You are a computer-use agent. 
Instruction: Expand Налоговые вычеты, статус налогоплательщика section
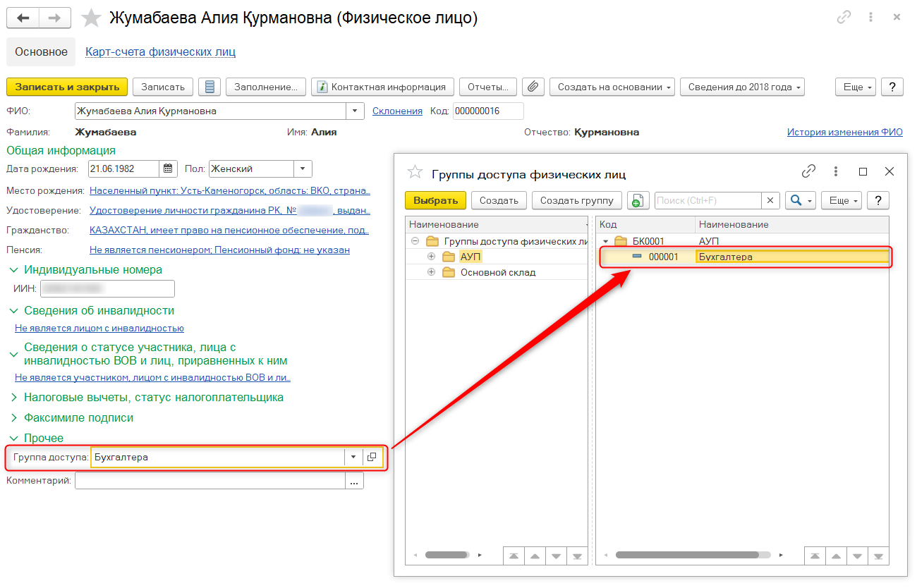point(13,398)
